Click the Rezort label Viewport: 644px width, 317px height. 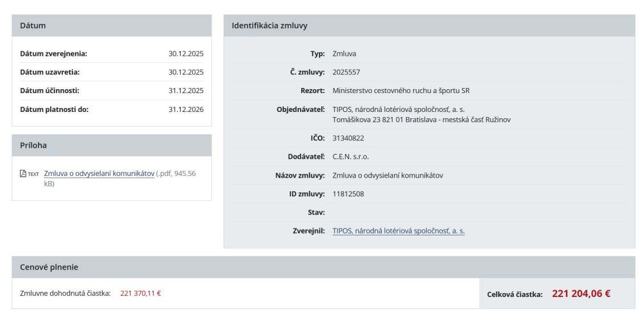pyautogui.click(x=313, y=91)
